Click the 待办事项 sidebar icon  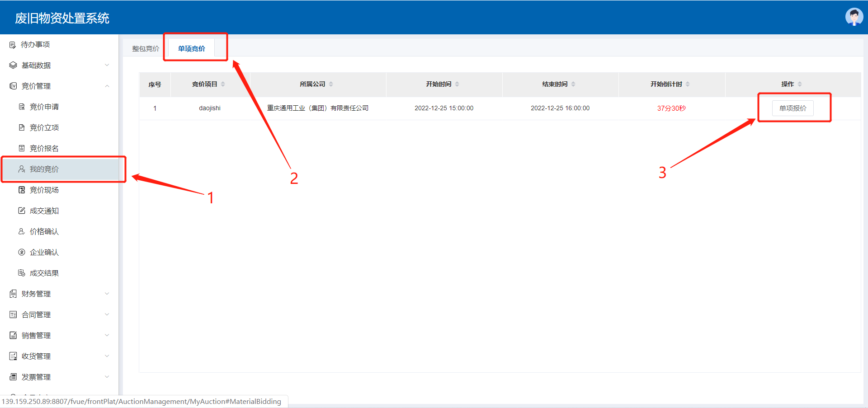tap(13, 45)
